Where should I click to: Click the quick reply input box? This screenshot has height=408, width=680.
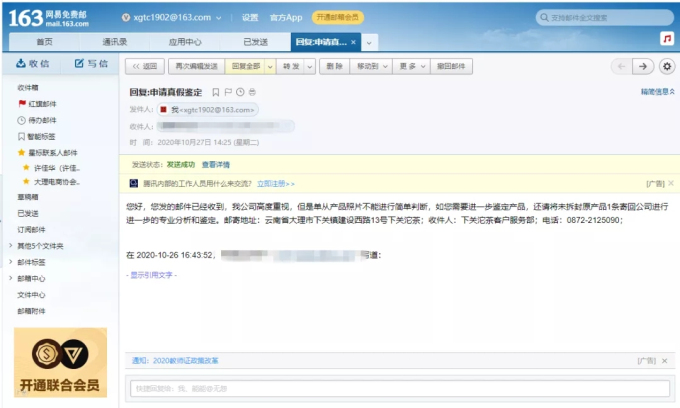click(395, 389)
